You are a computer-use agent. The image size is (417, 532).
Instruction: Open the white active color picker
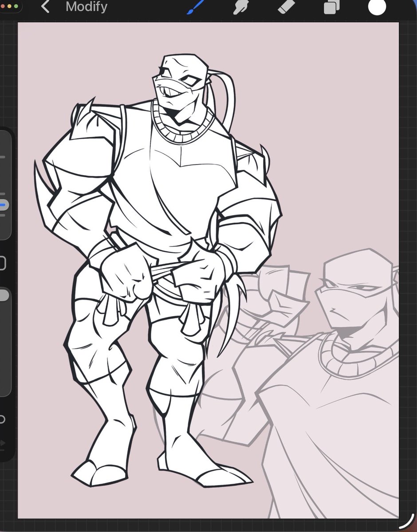point(377,6)
